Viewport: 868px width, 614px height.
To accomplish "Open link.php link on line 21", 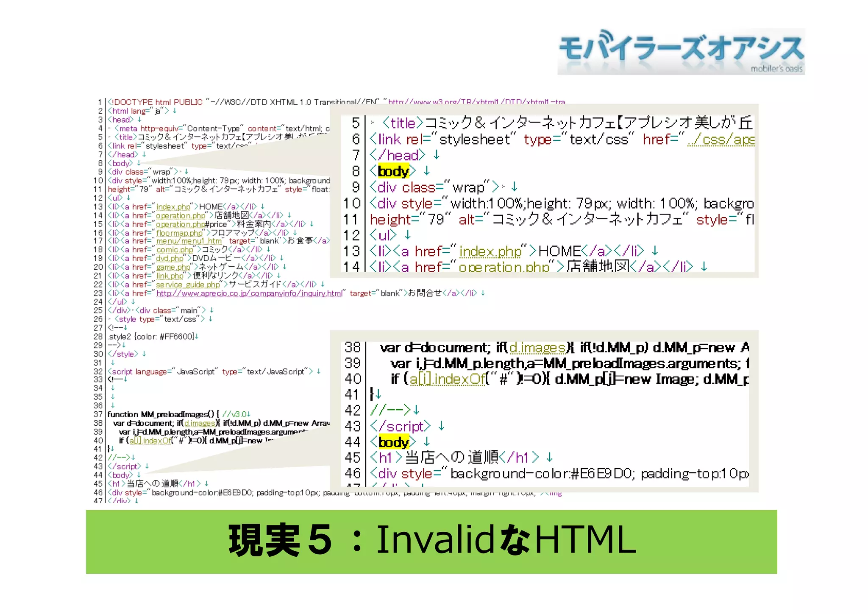I will pos(170,276).
